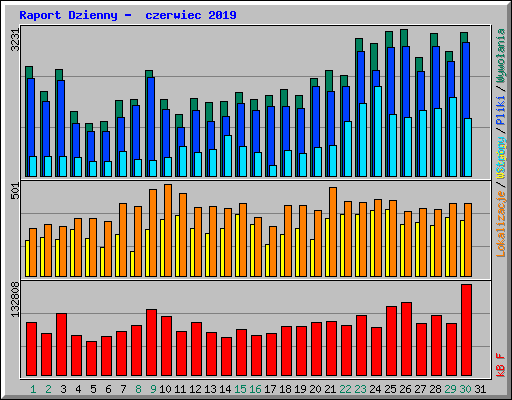Click the tallest orange bar at day 10
512x400 pixels.
pos(168,230)
